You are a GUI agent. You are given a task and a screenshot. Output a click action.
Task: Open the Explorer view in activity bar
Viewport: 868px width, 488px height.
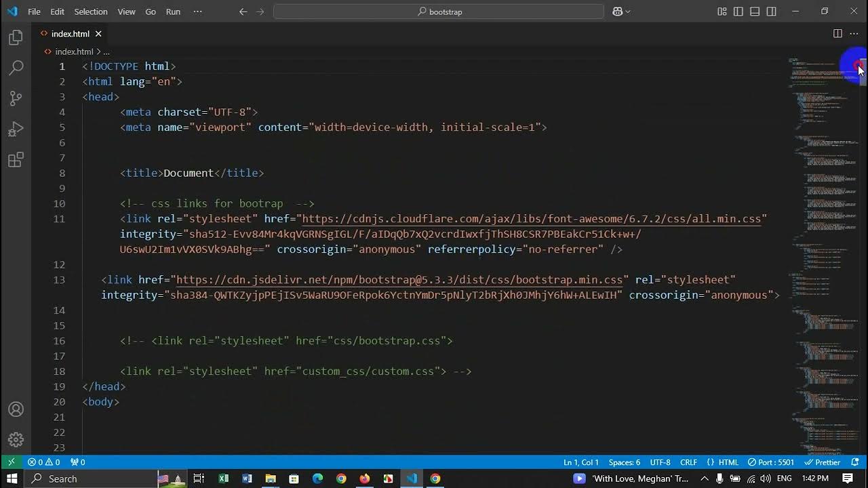[16, 39]
